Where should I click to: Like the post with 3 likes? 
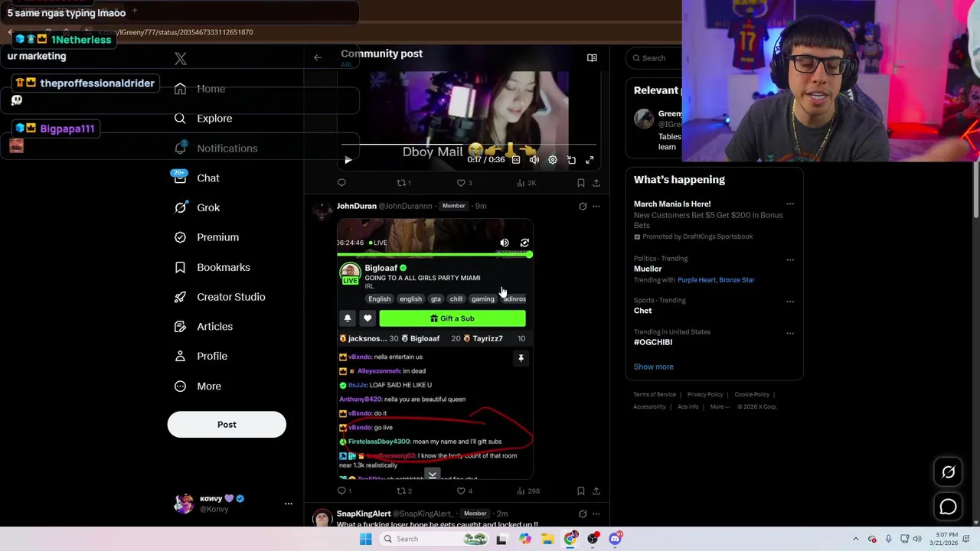(464, 183)
